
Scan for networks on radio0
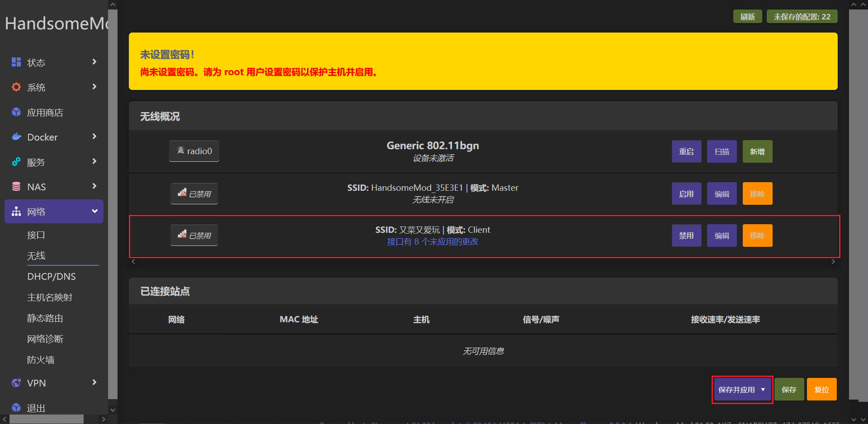pyautogui.click(x=722, y=151)
